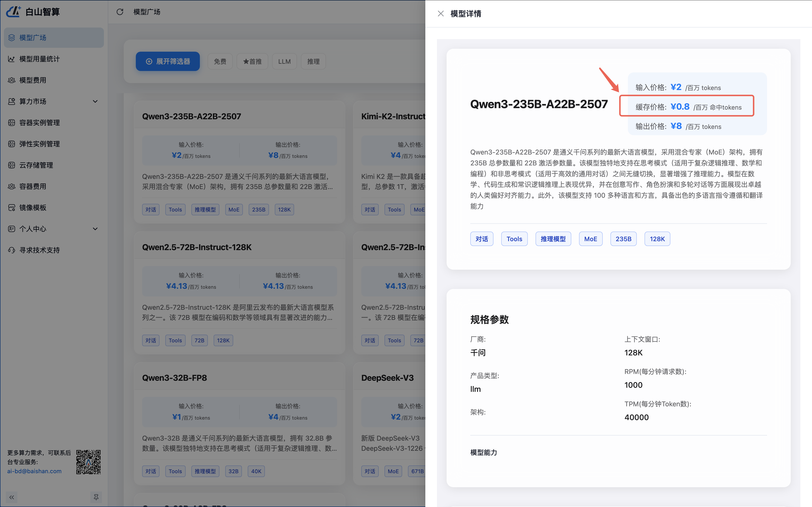Toggle the ★首推 filter pill

[252, 61]
